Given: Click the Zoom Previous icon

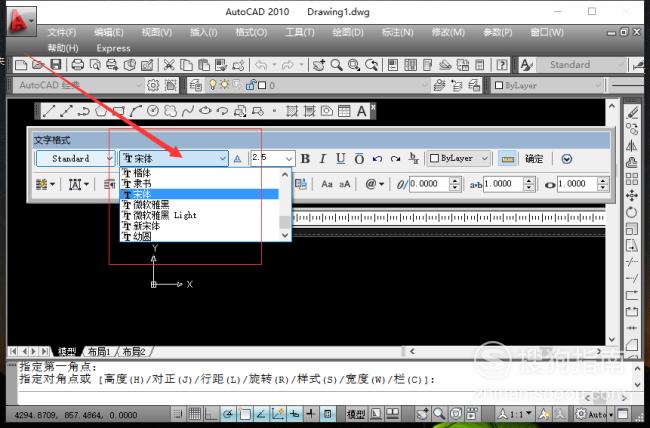Looking at the screenshot, I should click(371, 65).
